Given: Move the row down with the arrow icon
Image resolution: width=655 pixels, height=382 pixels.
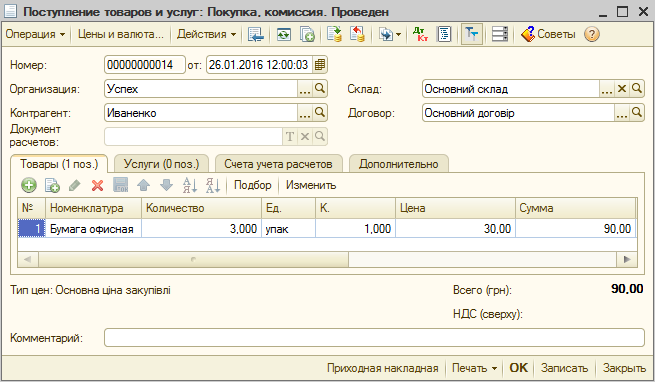Looking at the screenshot, I should pos(166,185).
